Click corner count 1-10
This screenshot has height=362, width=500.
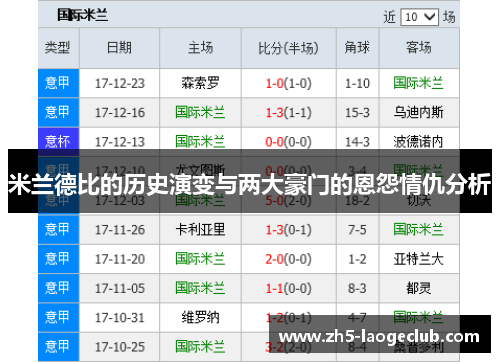pos(357,83)
